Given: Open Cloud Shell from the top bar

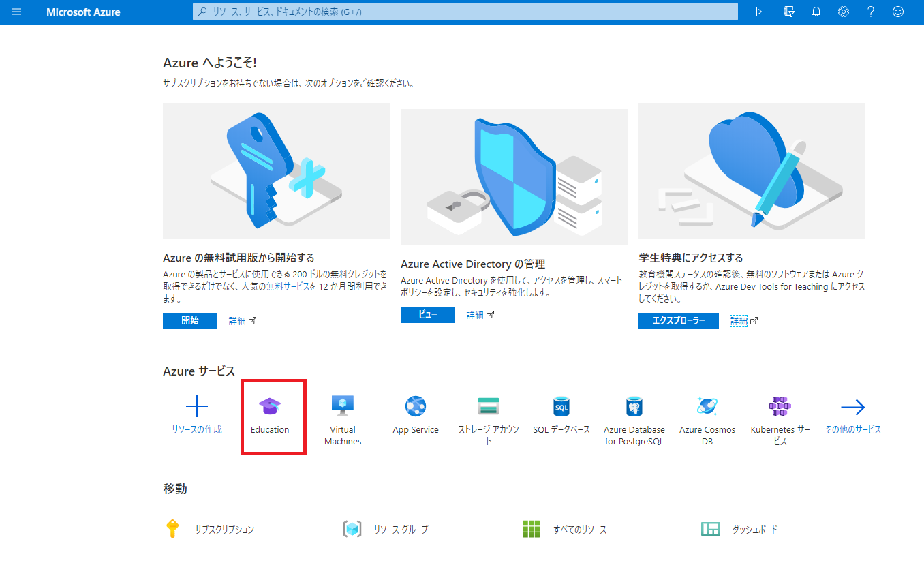Looking at the screenshot, I should [x=763, y=12].
